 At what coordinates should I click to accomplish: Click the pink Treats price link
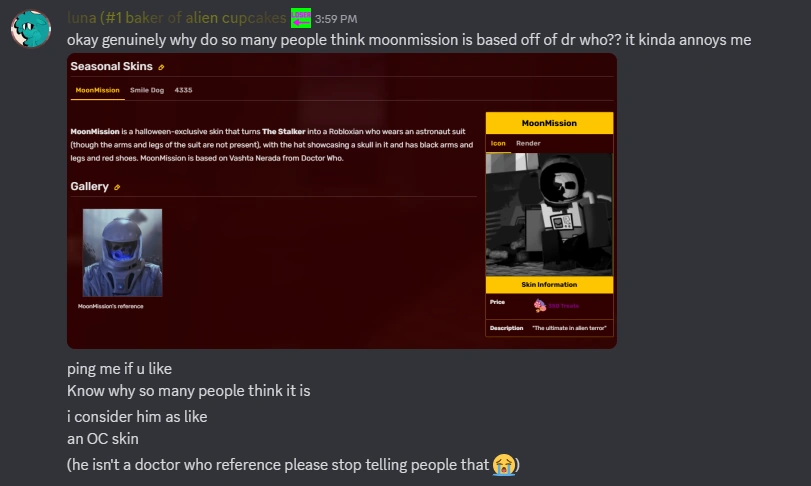[563, 306]
